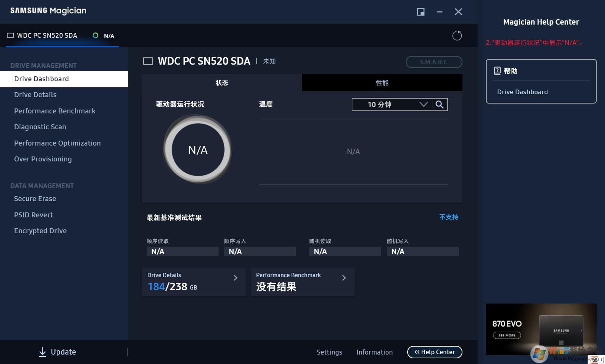This screenshot has width=605, height=364.
Task: Collapse the Help Center panel button
Action: coord(435,352)
